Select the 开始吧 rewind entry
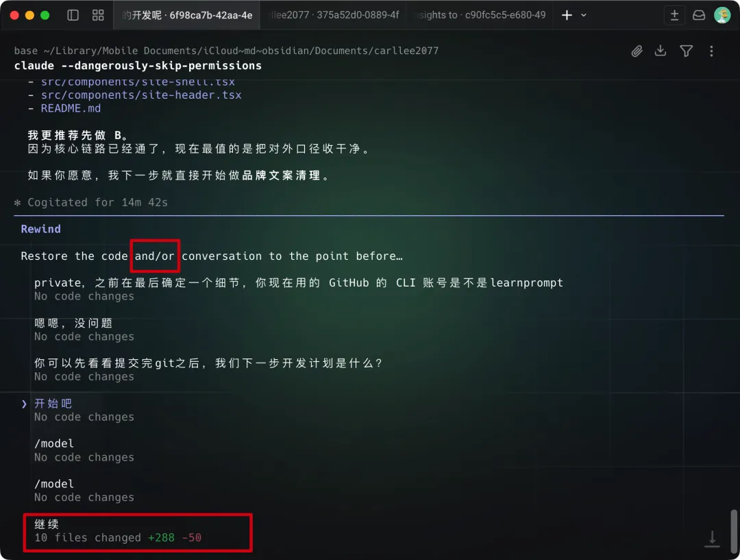This screenshot has width=740, height=560. click(x=84, y=410)
